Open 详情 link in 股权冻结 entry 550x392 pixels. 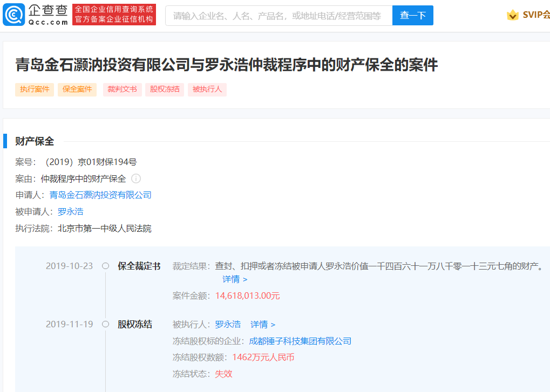263,325
